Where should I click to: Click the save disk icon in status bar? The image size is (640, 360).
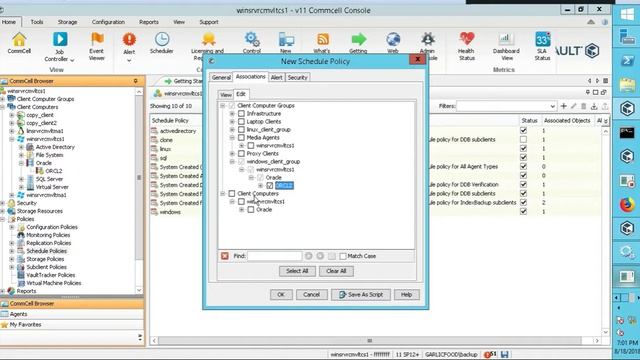click(504, 354)
